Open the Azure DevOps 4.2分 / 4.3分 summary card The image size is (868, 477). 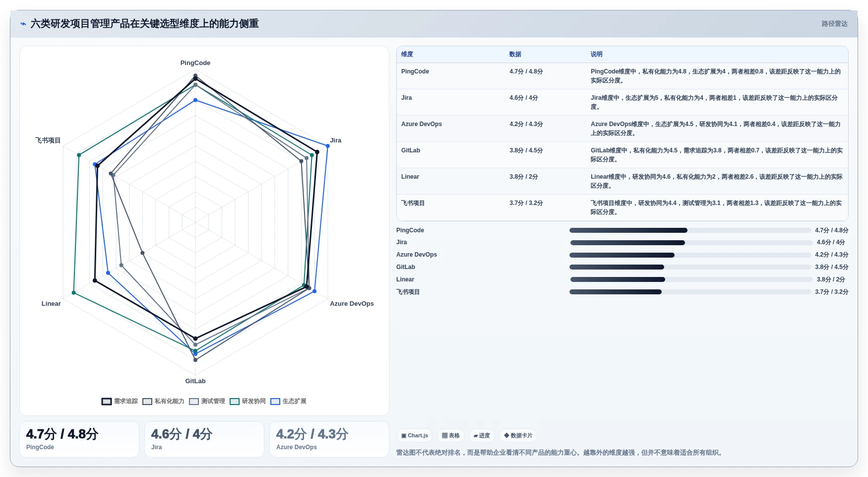329,439
